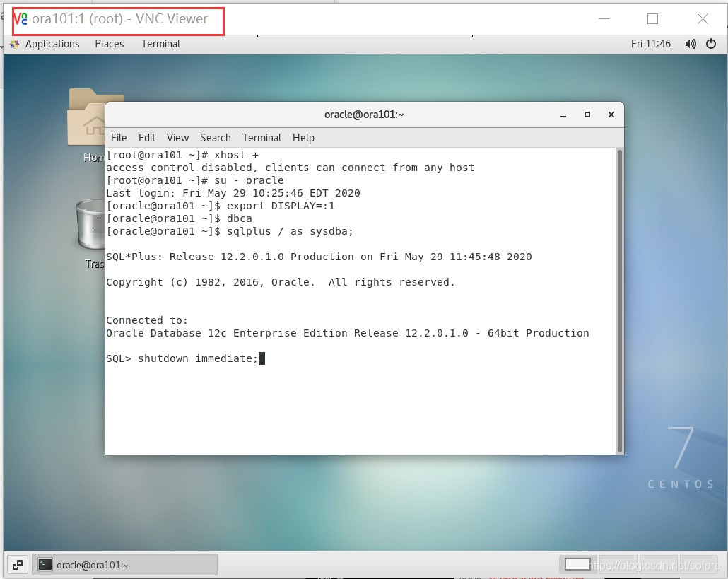Open the Places menu
This screenshot has width=728, height=579.
coord(109,43)
